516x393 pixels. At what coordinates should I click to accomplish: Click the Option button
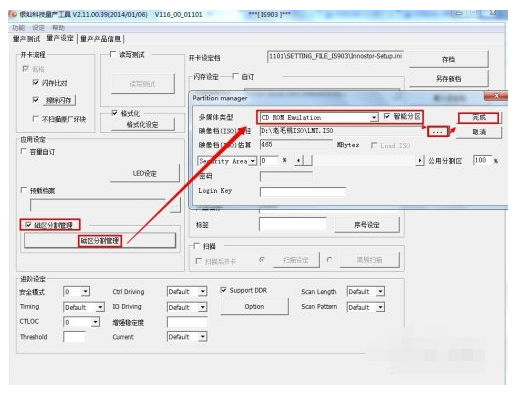click(x=254, y=306)
